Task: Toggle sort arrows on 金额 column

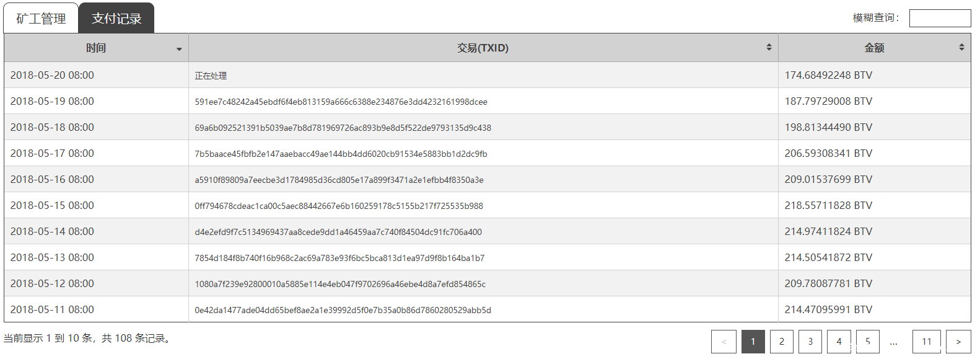Action: pos(961,47)
